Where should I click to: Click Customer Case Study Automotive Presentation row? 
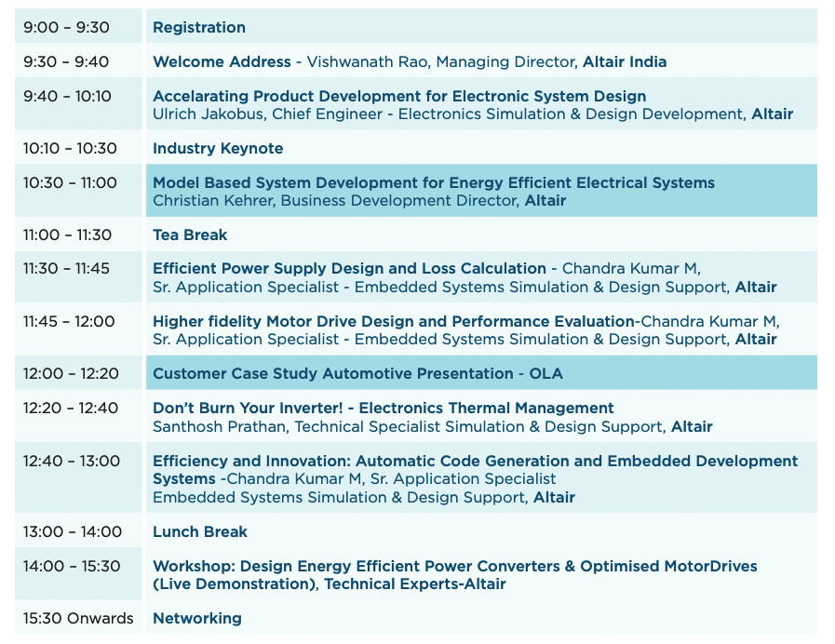(x=481, y=373)
